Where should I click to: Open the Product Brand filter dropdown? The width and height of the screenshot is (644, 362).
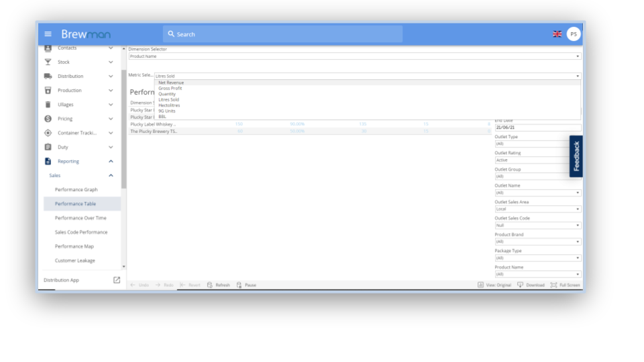click(x=537, y=242)
